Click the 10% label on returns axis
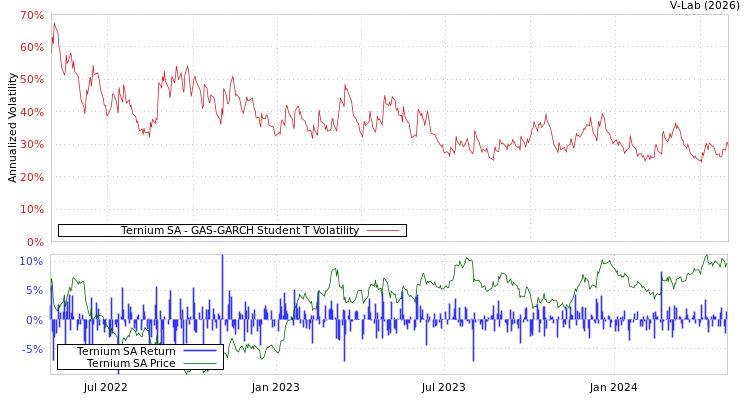Viewport: 750px width, 400px height. point(31,261)
